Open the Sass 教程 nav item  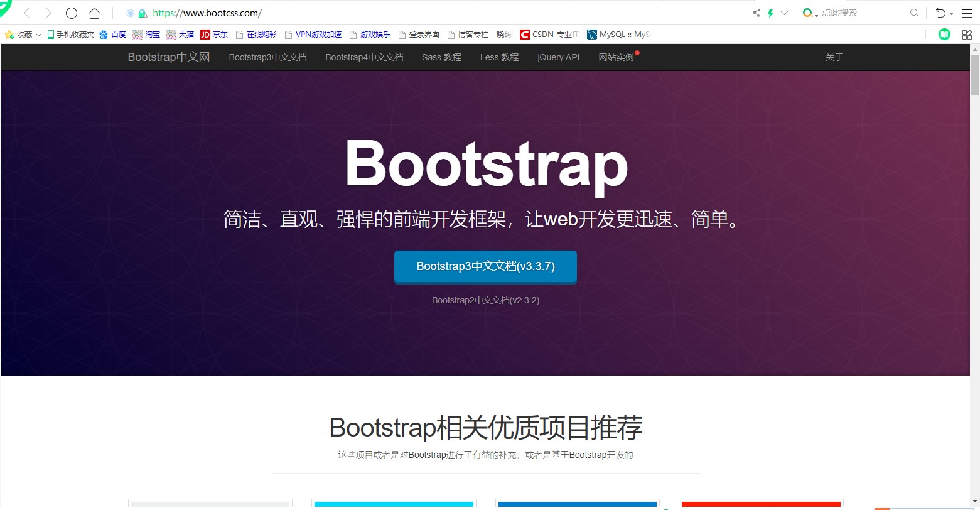pyautogui.click(x=441, y=57)
